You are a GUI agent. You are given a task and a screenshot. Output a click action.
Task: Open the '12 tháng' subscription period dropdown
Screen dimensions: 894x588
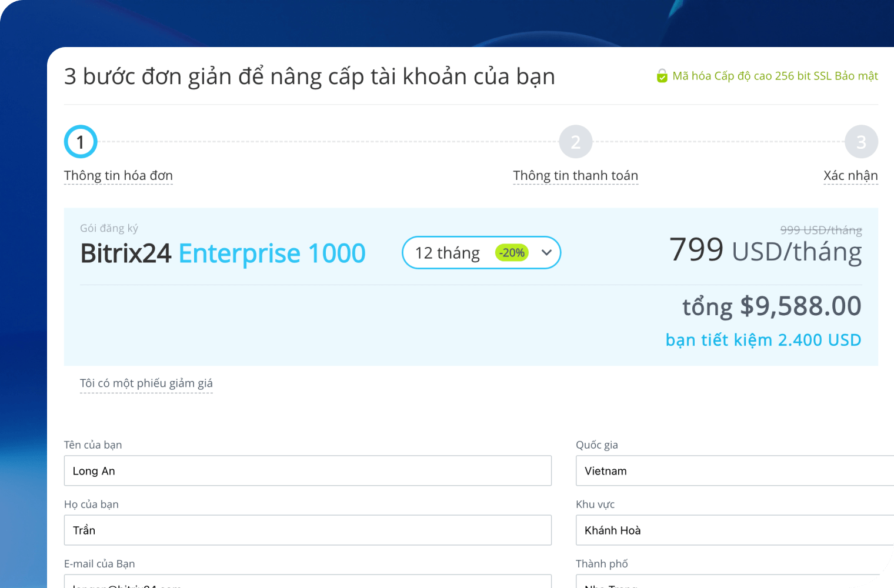481,253
